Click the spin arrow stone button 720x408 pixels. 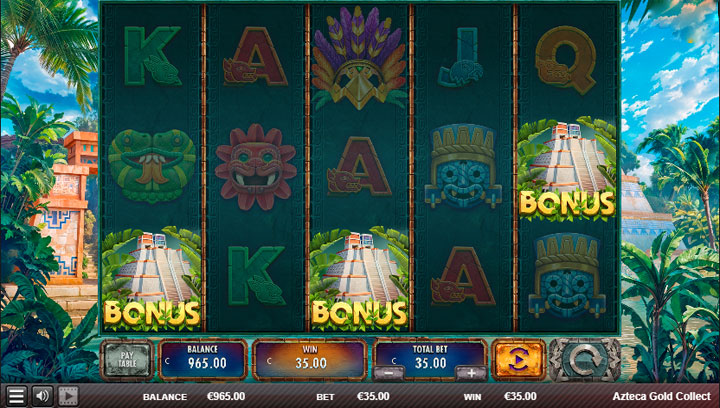tap(585, 360)
